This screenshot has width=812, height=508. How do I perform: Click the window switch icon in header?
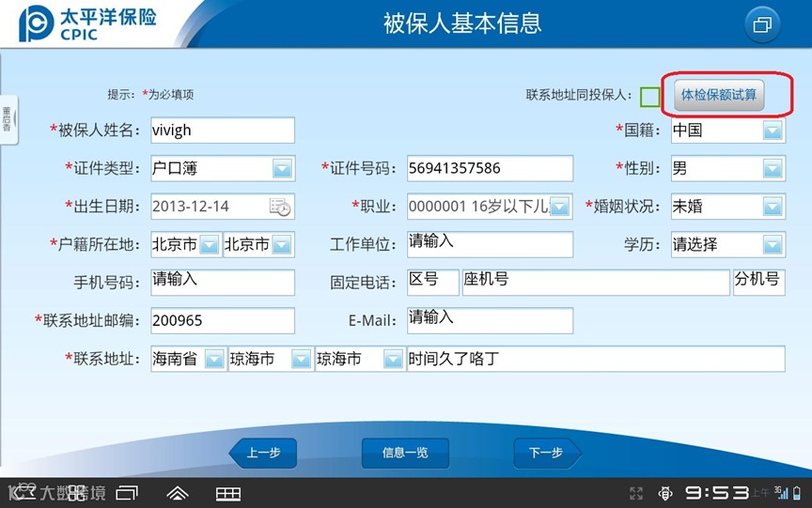762,24
